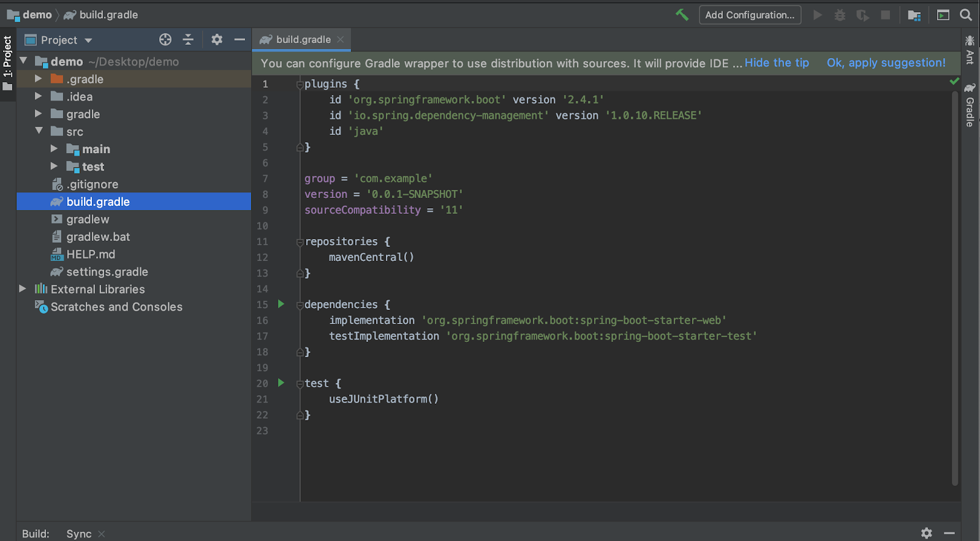The height and width of the screenshot is (541, 980).
Task: Click the Build project hammer icon
Action: coord(682,15)
